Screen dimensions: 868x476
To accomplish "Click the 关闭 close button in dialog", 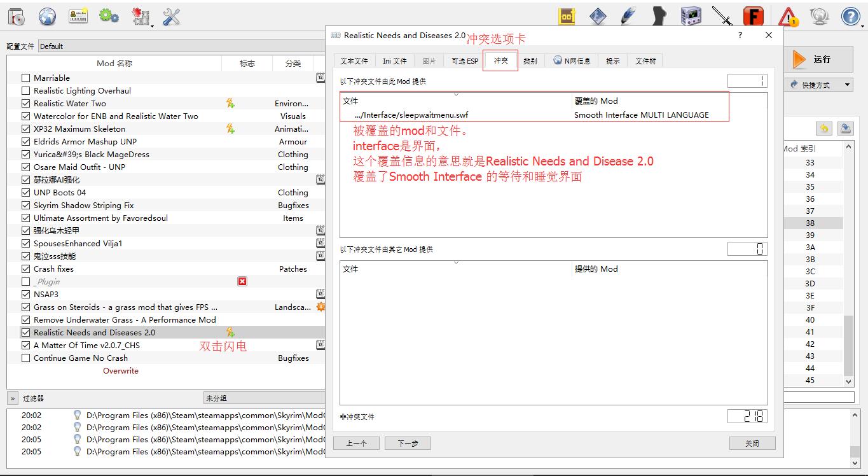I will [752, 443].
